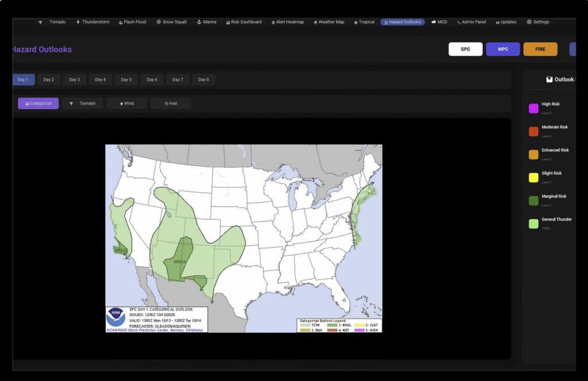Open the Alert Heatmap view
588x381 pixels.
click(291, 22)
